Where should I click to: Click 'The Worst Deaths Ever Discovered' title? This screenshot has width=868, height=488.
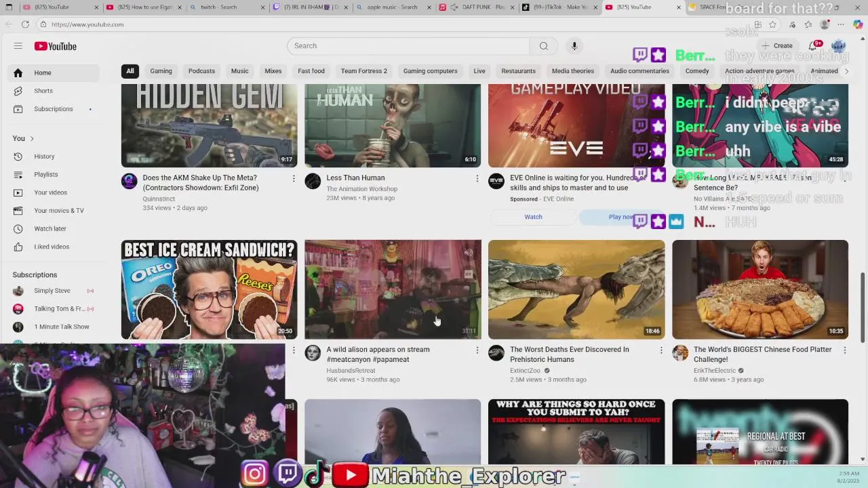[570, 354]
